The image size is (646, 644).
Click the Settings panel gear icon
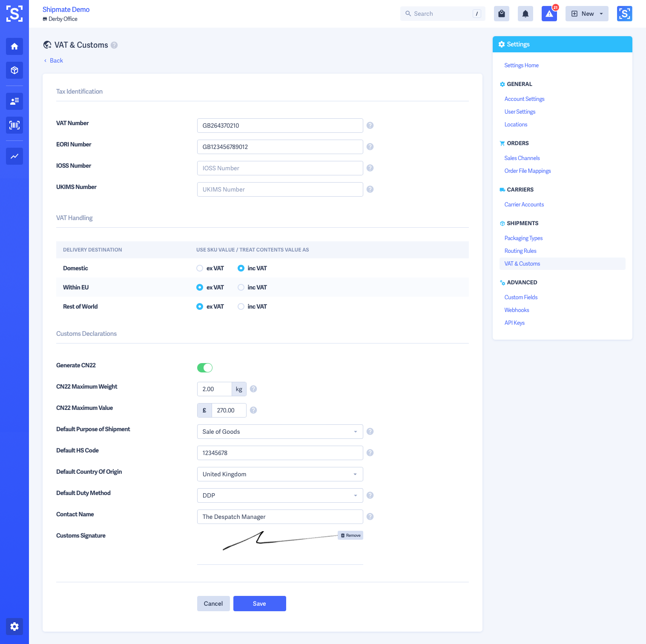point(502,44)
